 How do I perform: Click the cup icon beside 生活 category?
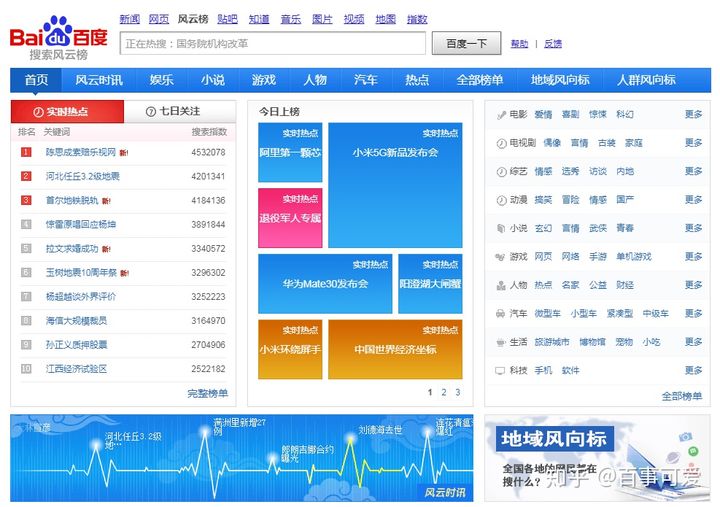[500, 342]
